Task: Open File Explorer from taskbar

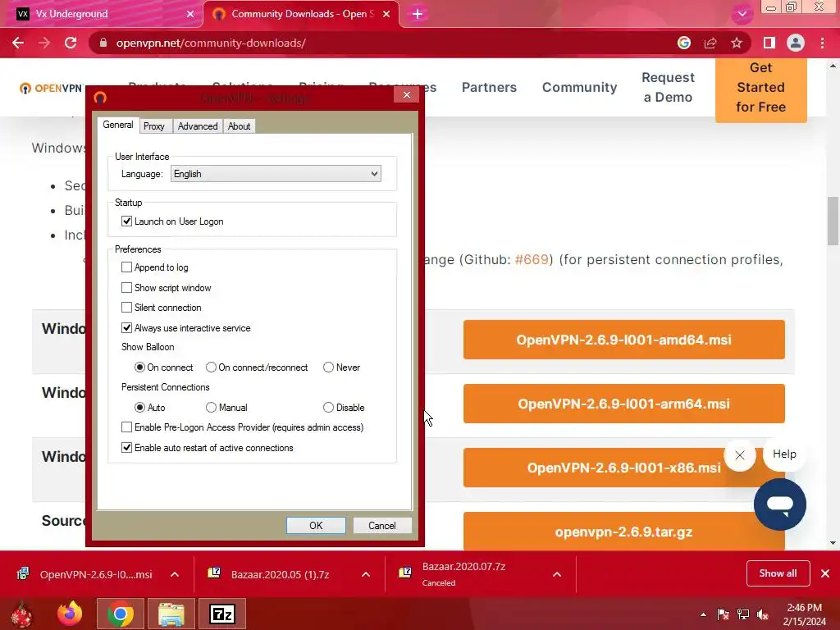Action: pyautogui.click(x=171, y=614)
